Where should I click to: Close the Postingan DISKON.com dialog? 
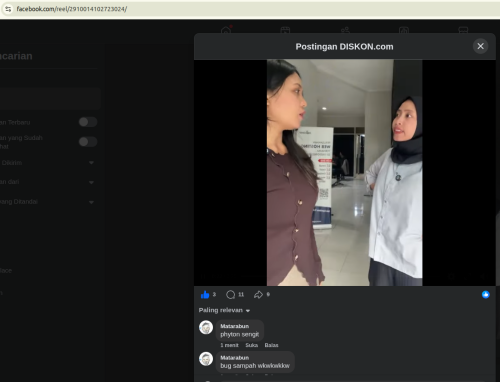coord(480,46)
